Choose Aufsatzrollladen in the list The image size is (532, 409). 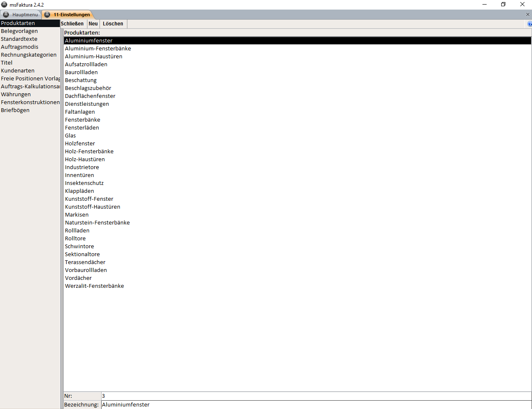click(298, 65)
